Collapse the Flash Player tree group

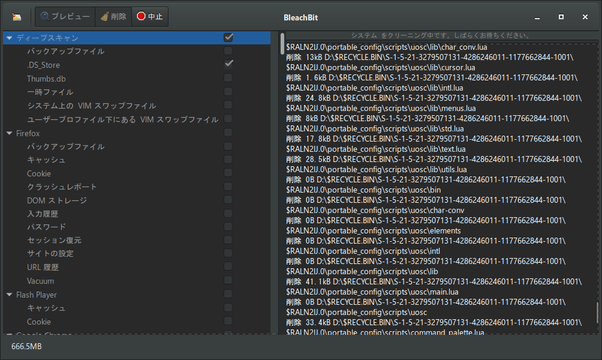tap(9, 295)
